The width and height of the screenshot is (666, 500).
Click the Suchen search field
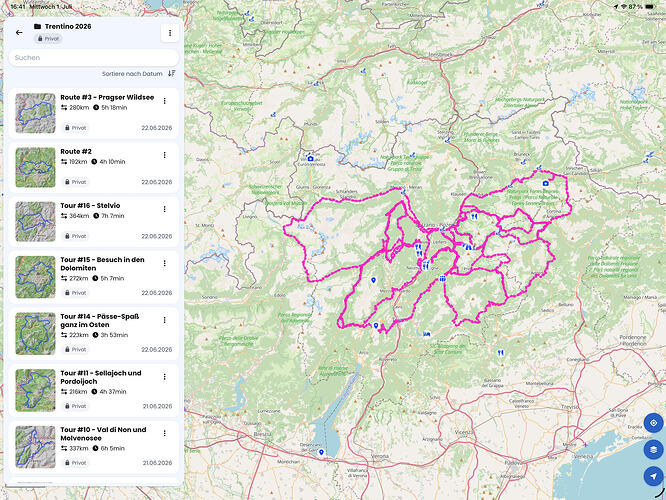click(x=93, y=58)
